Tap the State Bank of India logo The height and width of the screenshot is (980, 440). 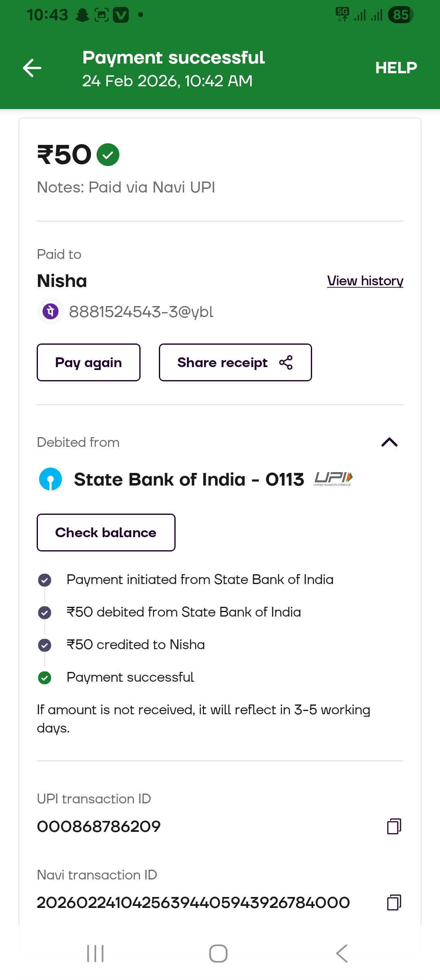coord(51,479)
